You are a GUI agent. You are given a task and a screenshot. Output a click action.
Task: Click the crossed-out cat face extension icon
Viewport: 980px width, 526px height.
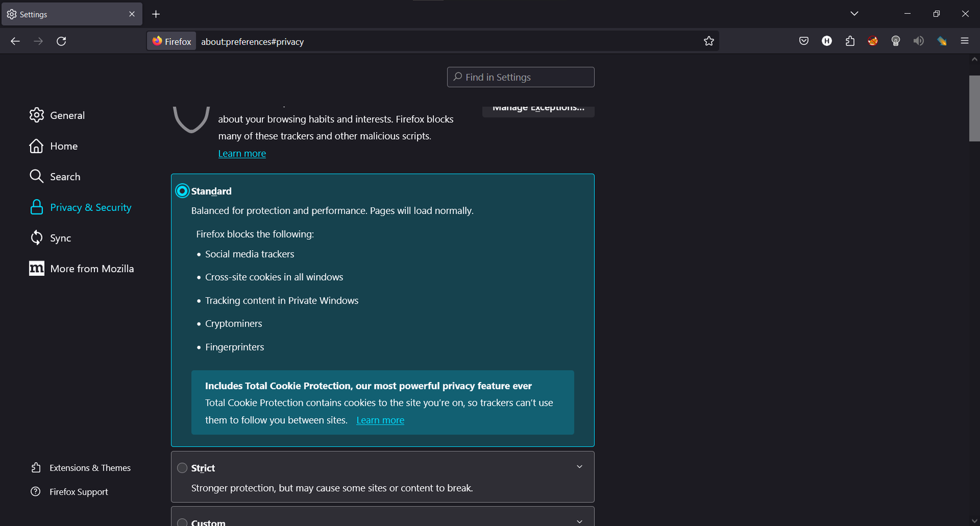[x=873, y=41]
